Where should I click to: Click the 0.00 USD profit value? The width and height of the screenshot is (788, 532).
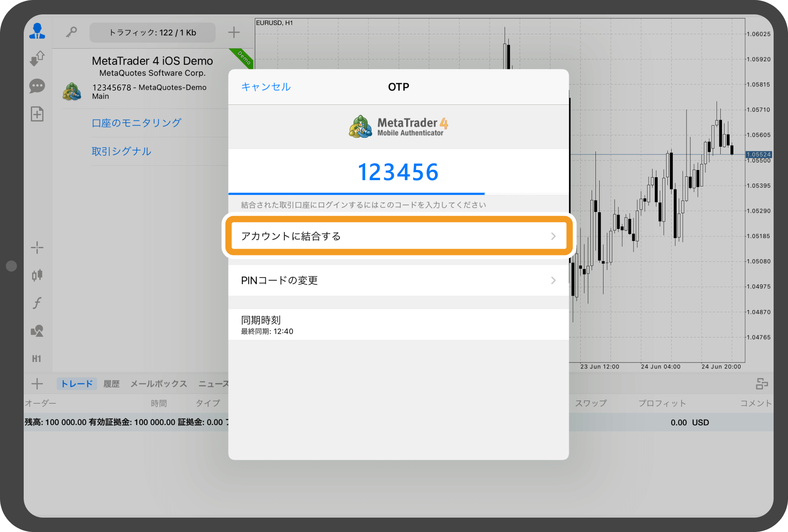690,422
